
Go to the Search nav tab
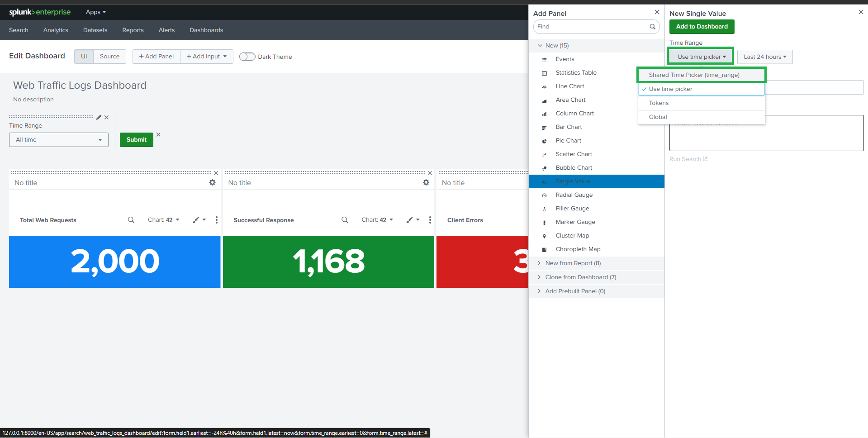[x=19, y=30]
